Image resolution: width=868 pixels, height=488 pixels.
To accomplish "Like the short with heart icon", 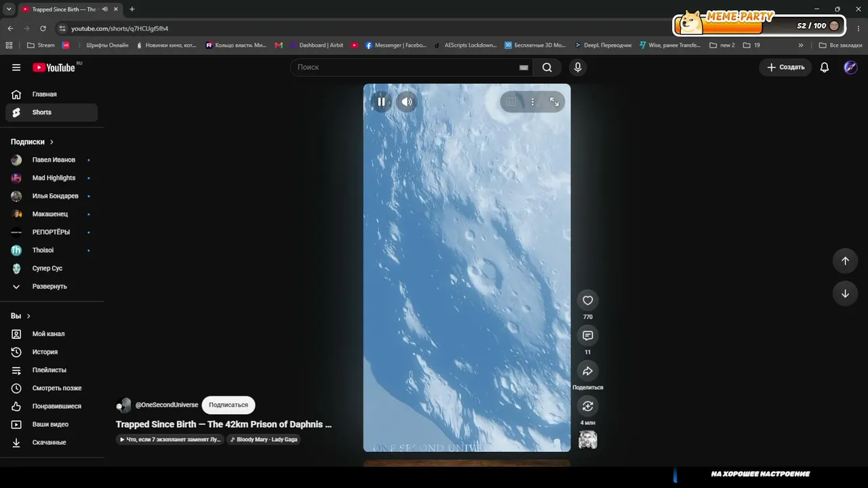I will click(x=588, y=300).
